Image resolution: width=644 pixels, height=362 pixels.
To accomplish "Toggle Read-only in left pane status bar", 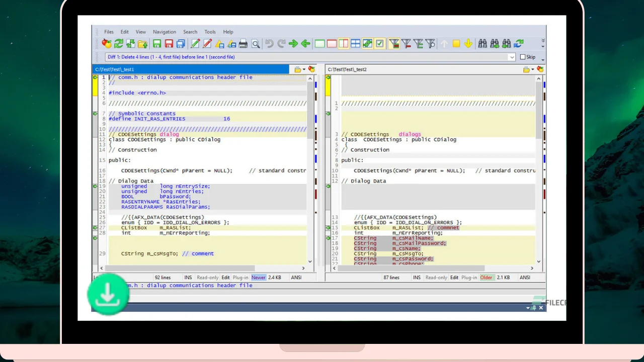I will click(208, 278).
